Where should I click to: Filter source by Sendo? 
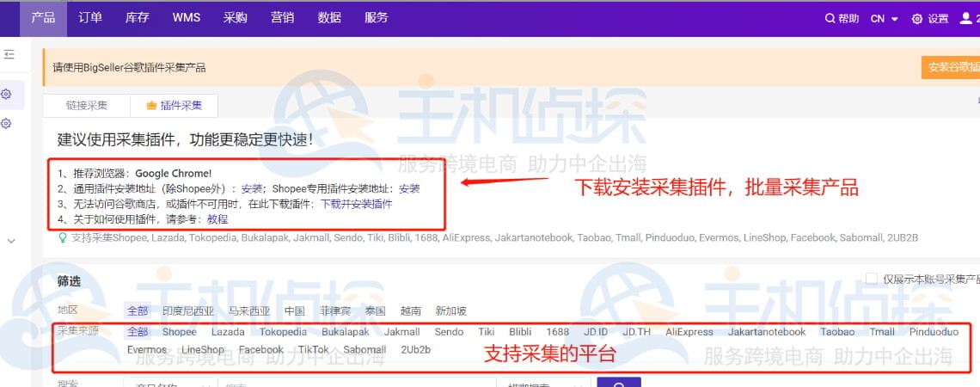(x=449, y=332)
